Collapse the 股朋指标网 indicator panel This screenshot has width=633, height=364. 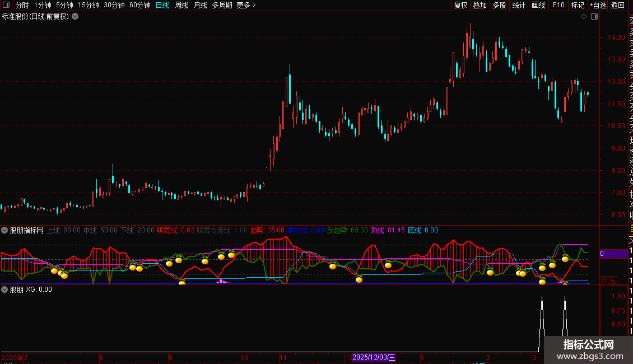(4, 230)
